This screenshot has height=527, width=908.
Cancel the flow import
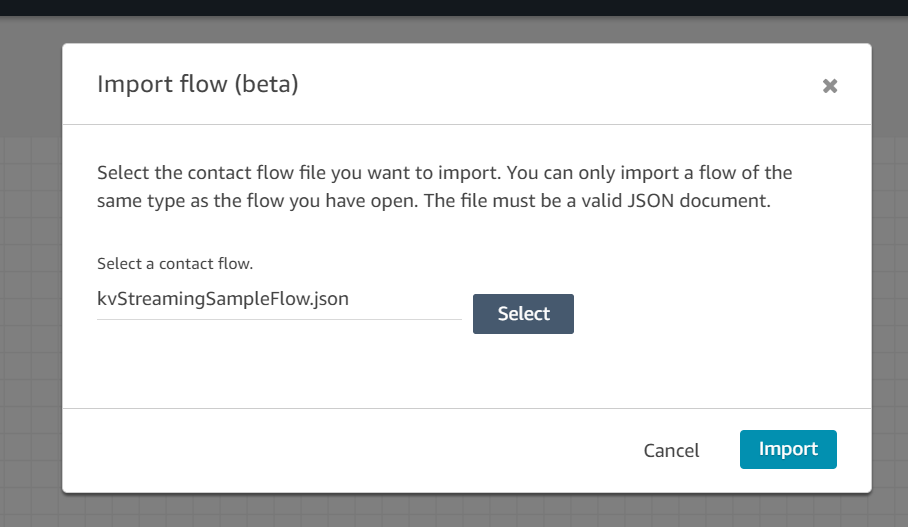click(671, 451)
